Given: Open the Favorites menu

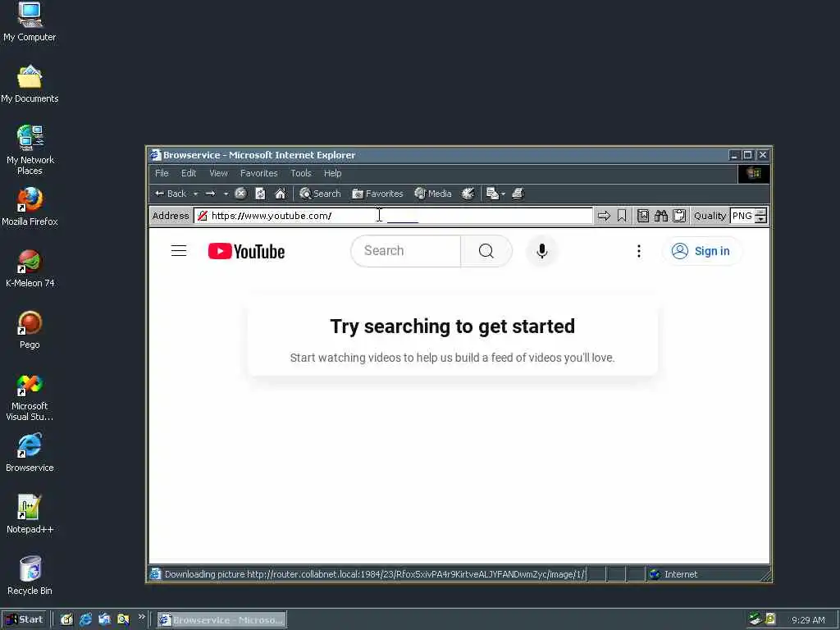Looking at the screenshot, I should [x=258, y=173].
